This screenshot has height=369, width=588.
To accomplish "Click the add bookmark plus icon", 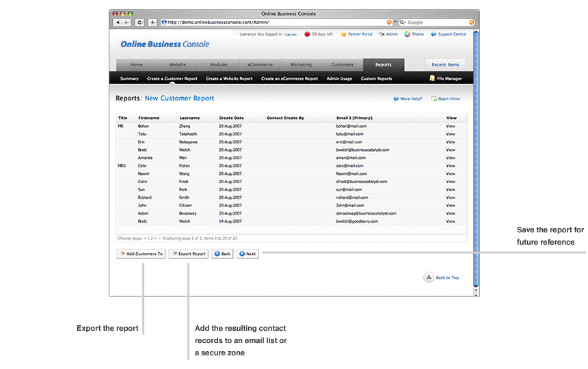I will point(152,22).
